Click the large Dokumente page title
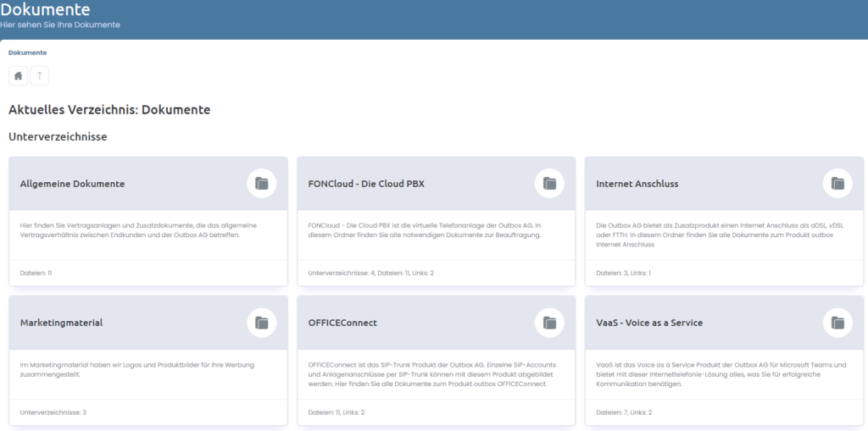This screenshot has height=431, width=868. click(45, 9)
